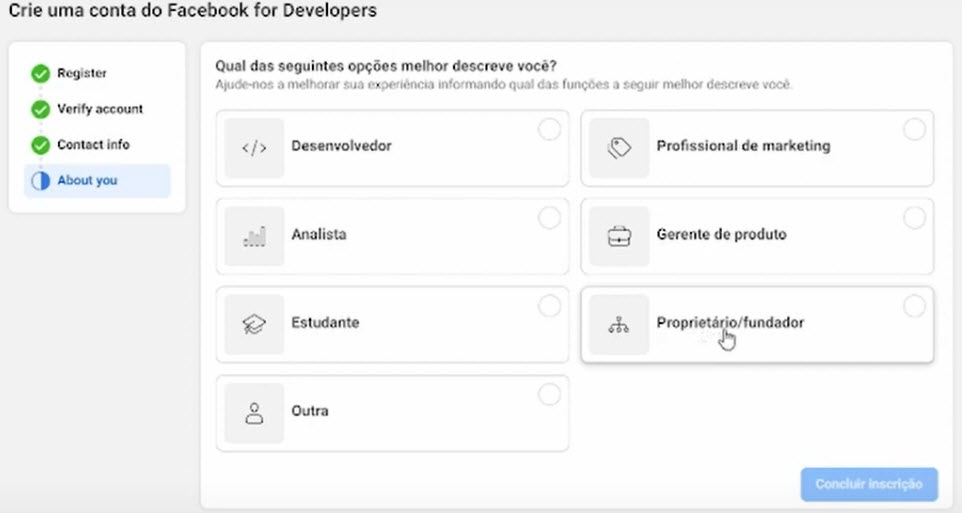The image size is (962, 513).
Task: Pick the Proprietário/fundador radio button
Action: pos(914,306)
